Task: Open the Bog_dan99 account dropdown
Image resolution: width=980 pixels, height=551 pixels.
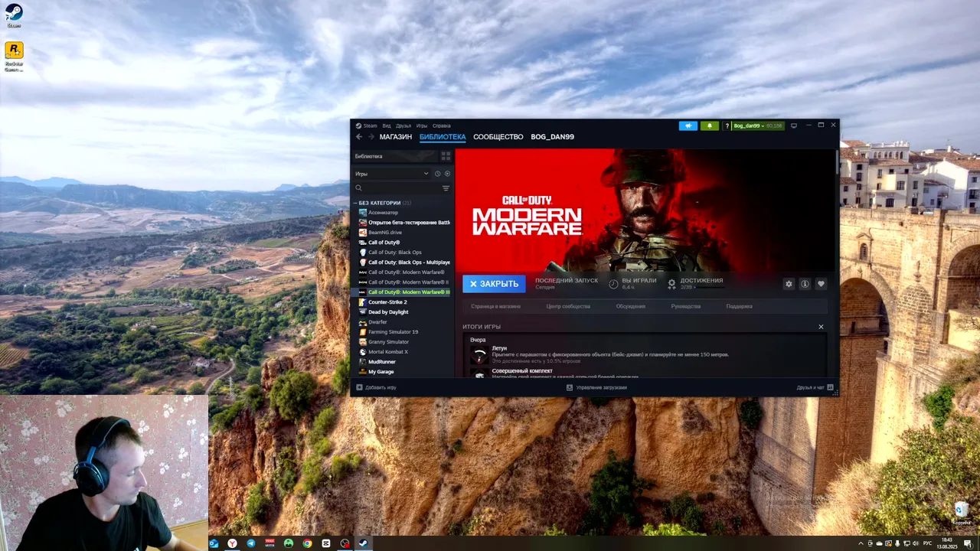Action: click(x=758, y=126)
